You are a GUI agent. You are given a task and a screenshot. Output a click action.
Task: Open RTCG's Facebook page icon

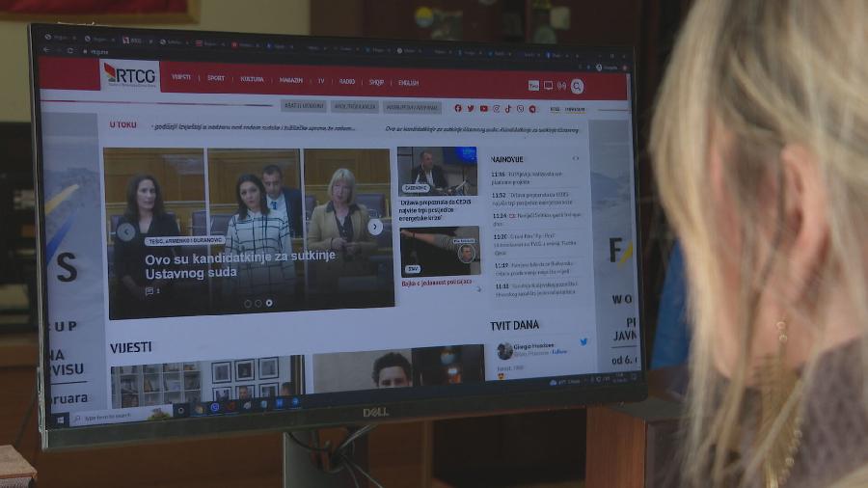pos(458,108)
